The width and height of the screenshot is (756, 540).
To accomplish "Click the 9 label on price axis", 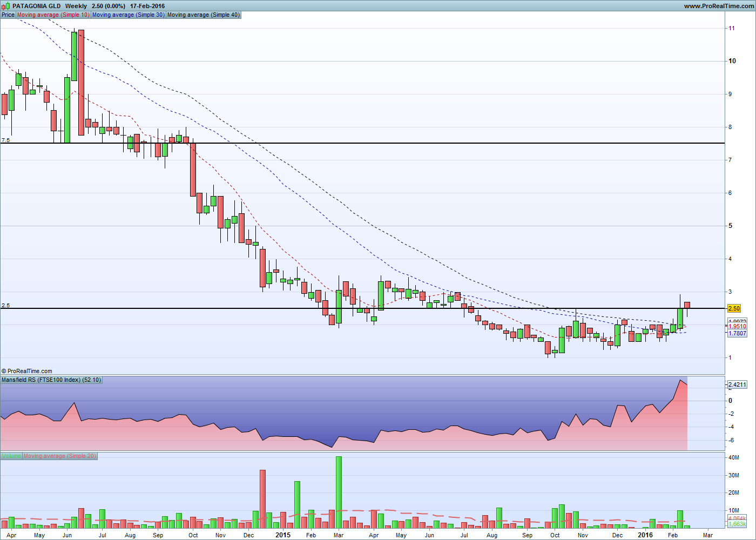I will [x=731, y=94].
